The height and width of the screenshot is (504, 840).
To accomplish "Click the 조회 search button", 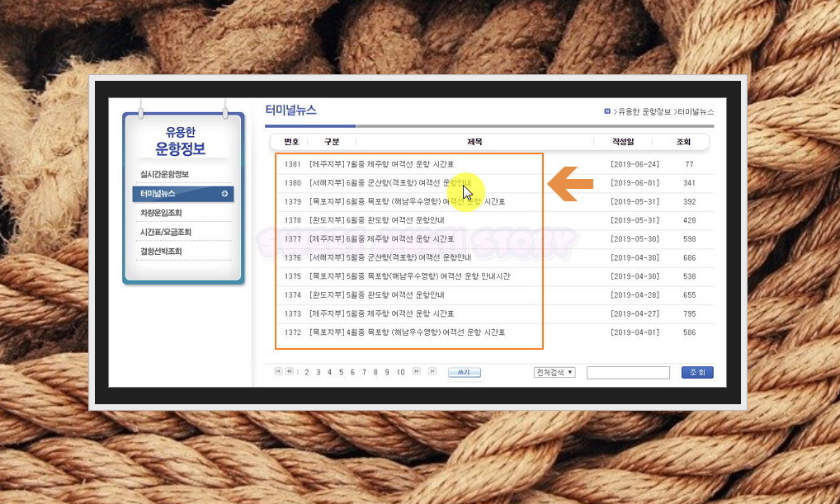I will 697,372.
